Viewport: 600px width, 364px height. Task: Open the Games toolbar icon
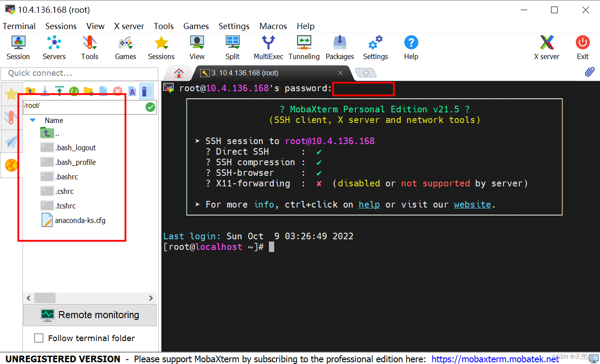click(x=126, y=48)
